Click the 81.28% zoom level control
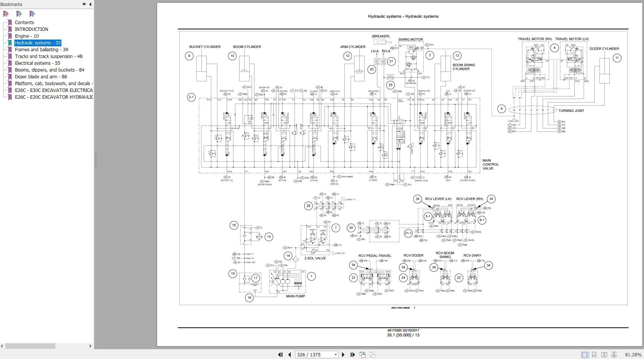This screenshot has height=359, width=644. tap(633, 354)
